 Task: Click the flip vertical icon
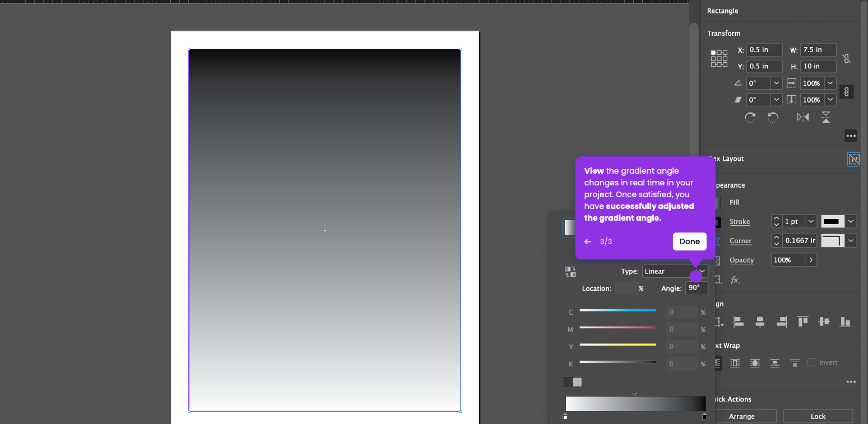click(826, 117)
